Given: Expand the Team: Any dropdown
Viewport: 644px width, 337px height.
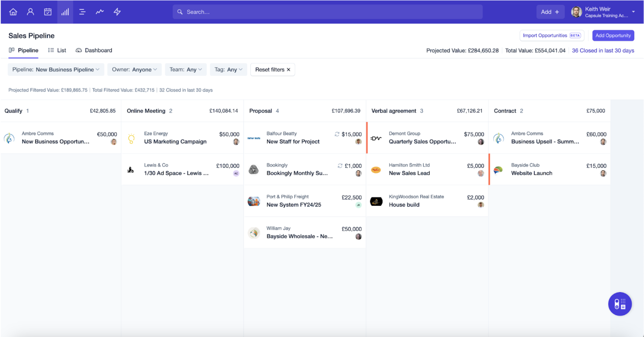Looking at the screenshot, I should (186, 70).
